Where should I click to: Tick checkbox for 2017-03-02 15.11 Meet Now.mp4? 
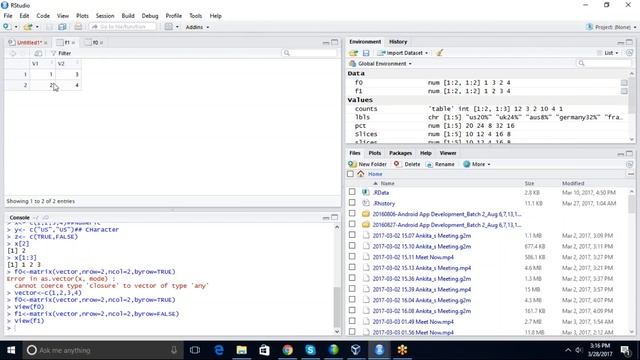(x=352, y=256)
